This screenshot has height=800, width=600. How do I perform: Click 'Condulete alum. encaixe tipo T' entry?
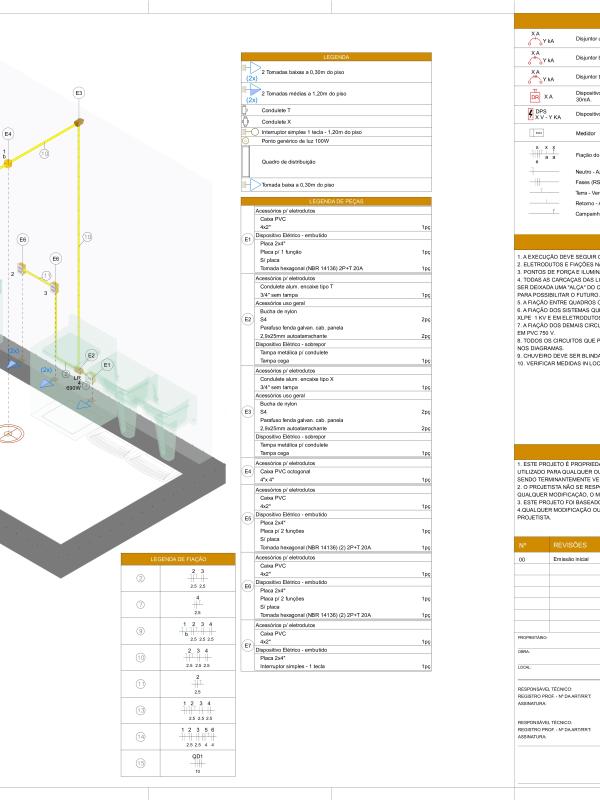pos(296,287)
